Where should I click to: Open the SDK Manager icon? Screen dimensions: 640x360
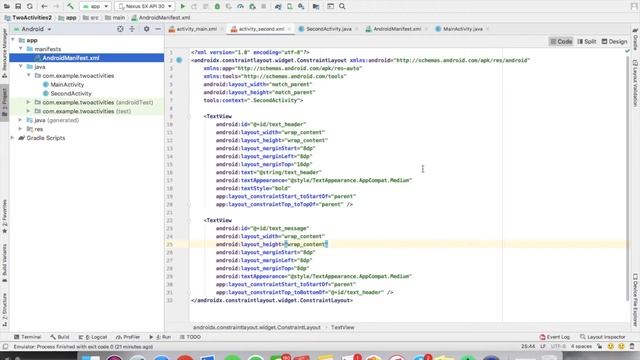pos(301,7)
